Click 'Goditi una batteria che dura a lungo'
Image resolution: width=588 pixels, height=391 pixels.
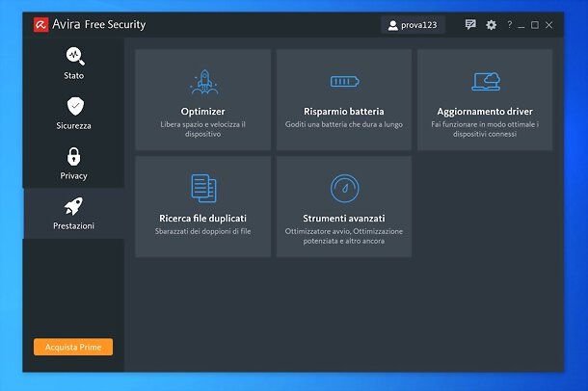pyautogui.click(x=344, y=124)
